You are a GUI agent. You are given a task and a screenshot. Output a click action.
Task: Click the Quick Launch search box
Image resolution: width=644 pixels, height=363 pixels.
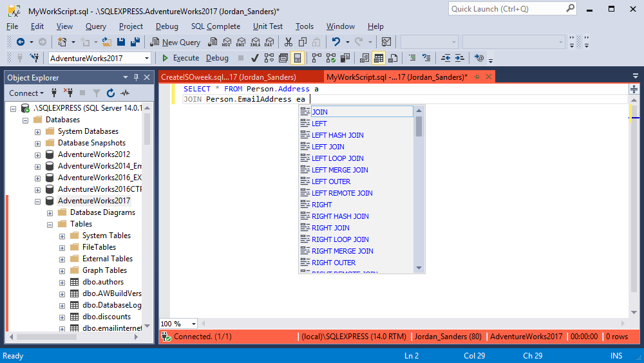pyautogui.click(x=512, y=8)
